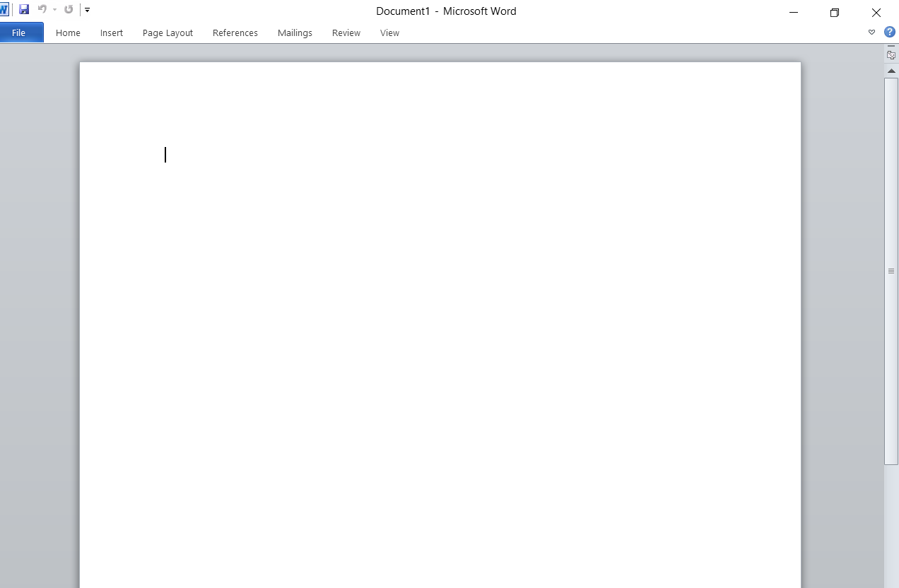Switch to the View tab

pos(389,33)
